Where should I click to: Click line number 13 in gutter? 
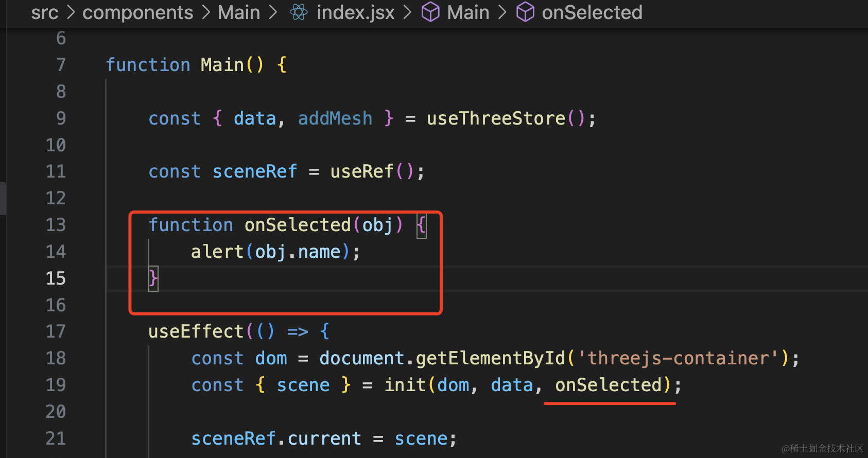point(56,225)
